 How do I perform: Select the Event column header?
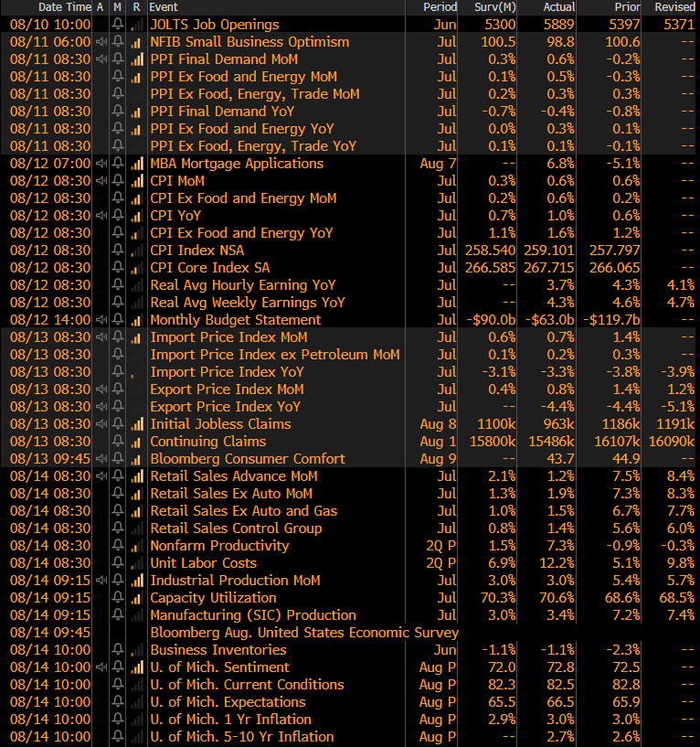(x=164, y=7)
